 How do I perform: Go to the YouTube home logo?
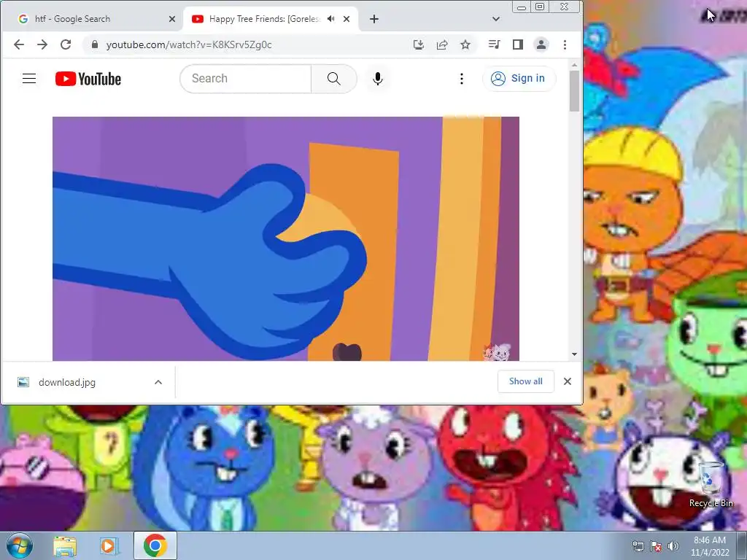tap(88, 79)
